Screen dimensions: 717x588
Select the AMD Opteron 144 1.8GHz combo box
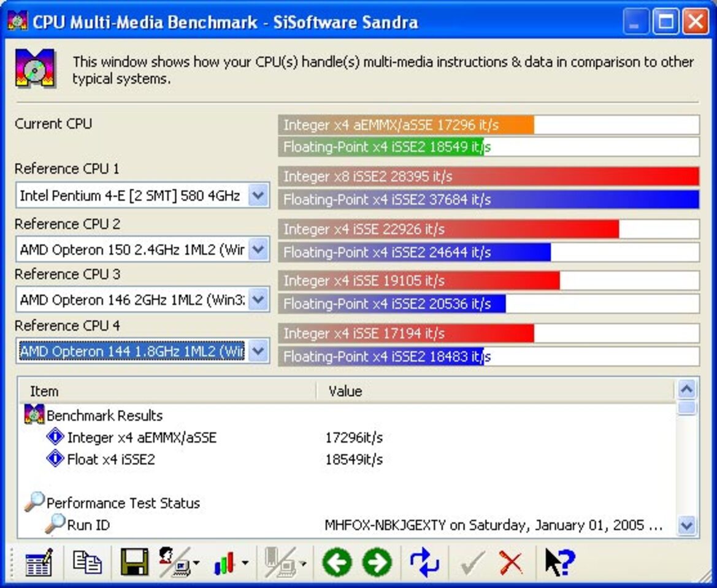(143, 351)
